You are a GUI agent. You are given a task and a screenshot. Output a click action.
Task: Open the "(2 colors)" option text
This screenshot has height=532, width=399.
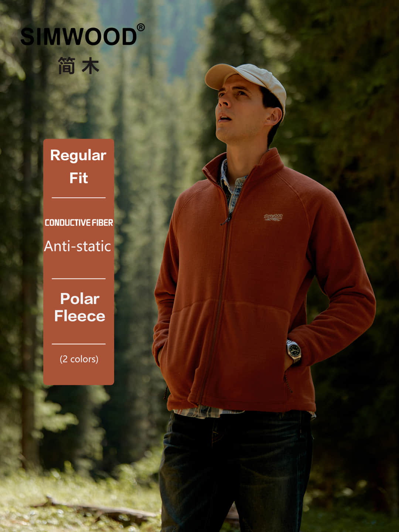pos(79,359)
